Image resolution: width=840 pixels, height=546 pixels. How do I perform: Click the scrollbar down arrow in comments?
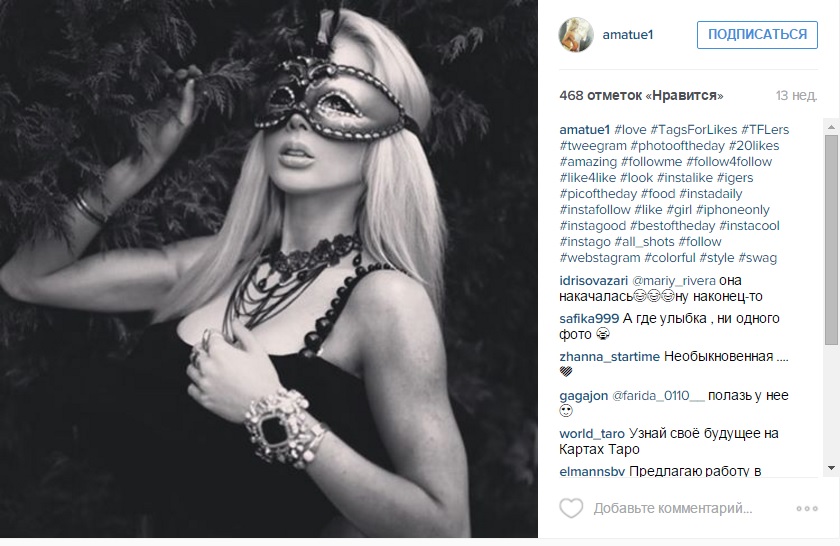click(x=831, y=468)
